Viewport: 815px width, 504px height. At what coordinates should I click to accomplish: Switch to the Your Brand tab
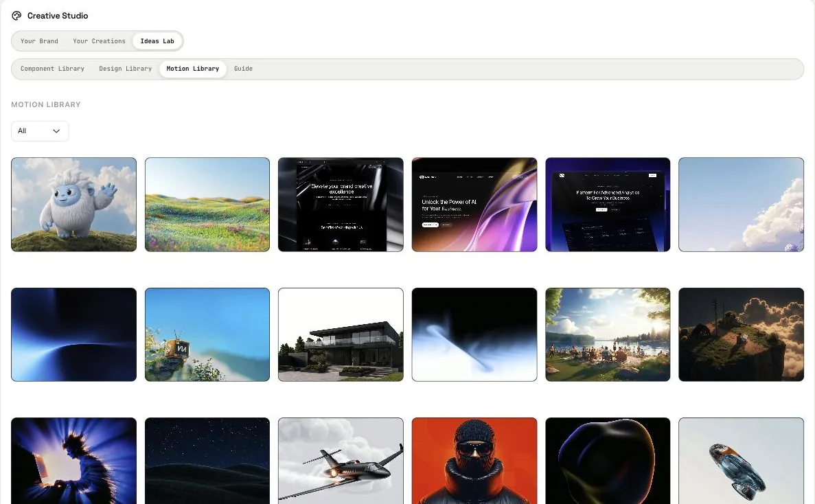click(40, 41)
